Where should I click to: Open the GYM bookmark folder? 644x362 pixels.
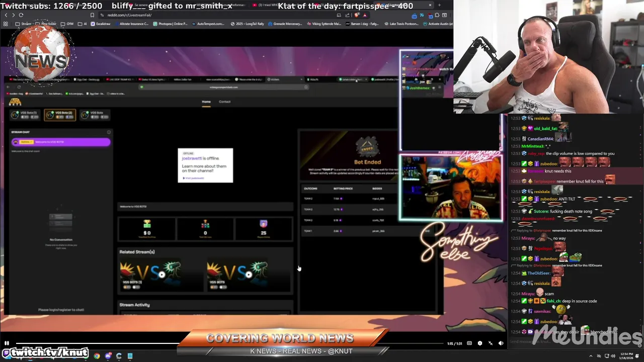(x=67, y=24)
